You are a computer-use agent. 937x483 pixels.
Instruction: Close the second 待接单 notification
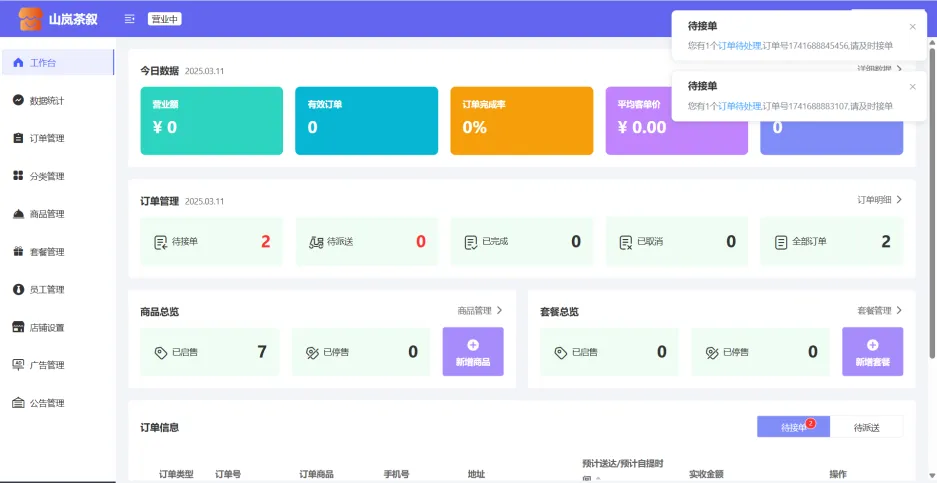tap(912, 87)
